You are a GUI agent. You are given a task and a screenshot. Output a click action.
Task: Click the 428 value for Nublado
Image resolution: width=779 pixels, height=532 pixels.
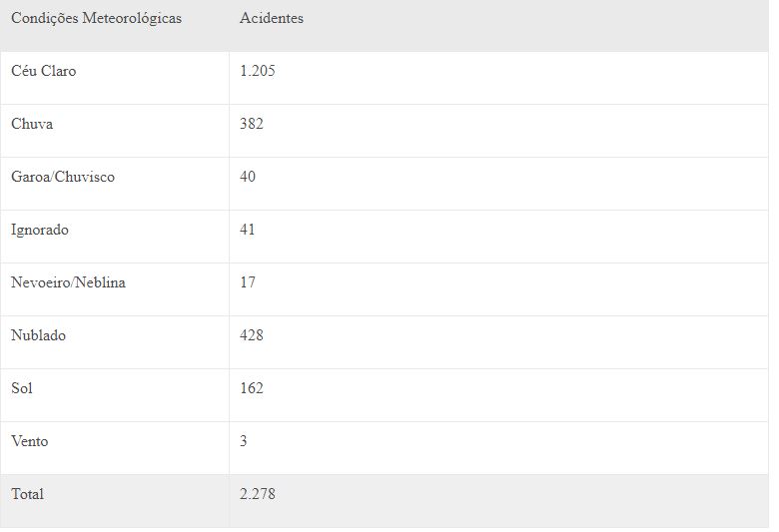point(252,335)
